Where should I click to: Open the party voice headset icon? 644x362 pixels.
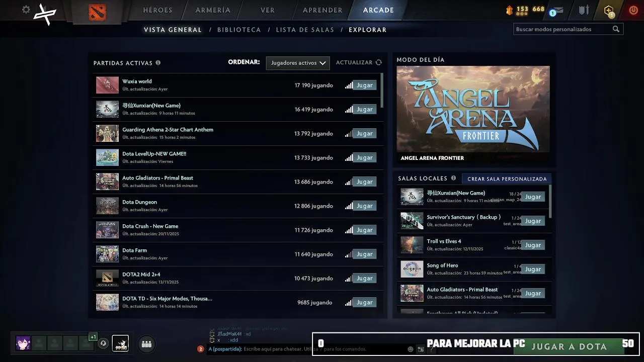(x=103, y=343)
